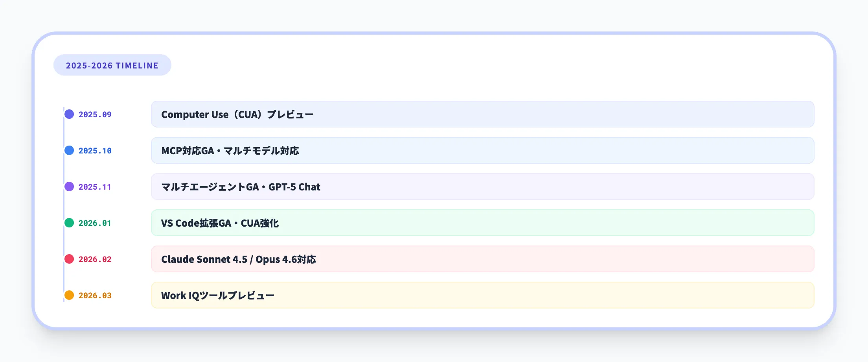The image size is (868, 362).
Task: Select the 2025.10 date label
Action: click(95, 151)
